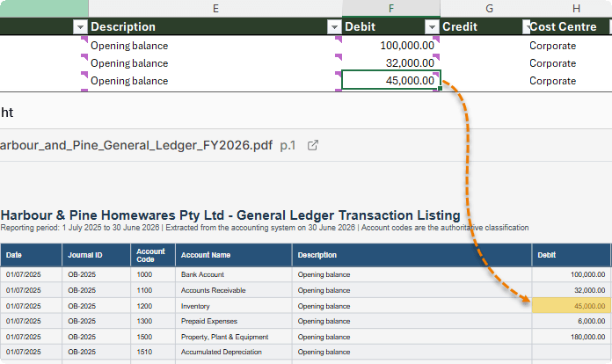This screenshot has width=612, height=364.
Task: Open the Credit column filter dropdown
Action: coord(526,27)
